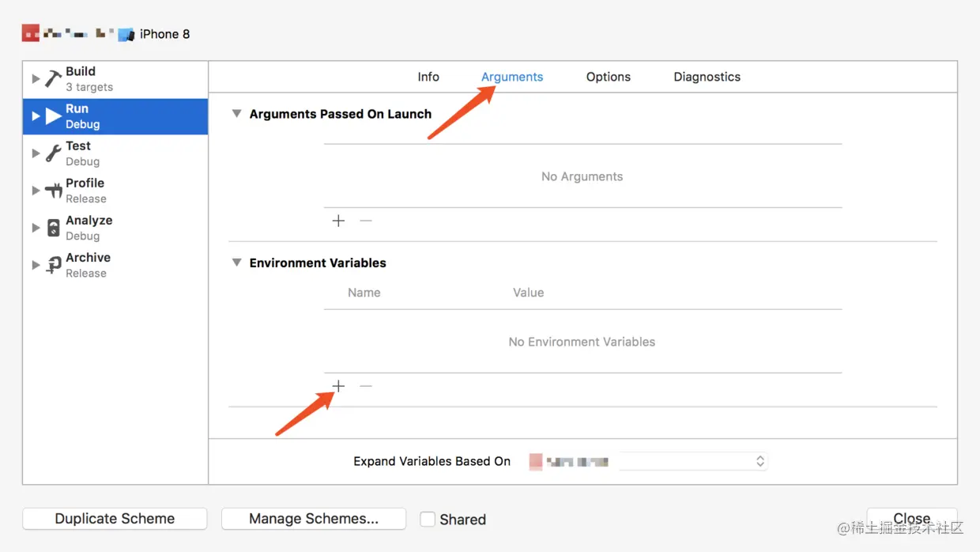Click the Build hammer icon
Screen dimensions: 980x552
pyautogui.click(x=53, y=78)
